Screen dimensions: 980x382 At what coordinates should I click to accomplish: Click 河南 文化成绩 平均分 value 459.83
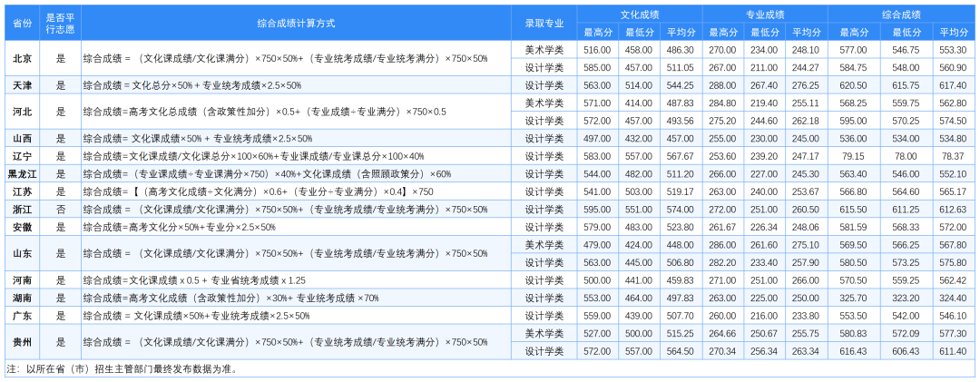681,280
